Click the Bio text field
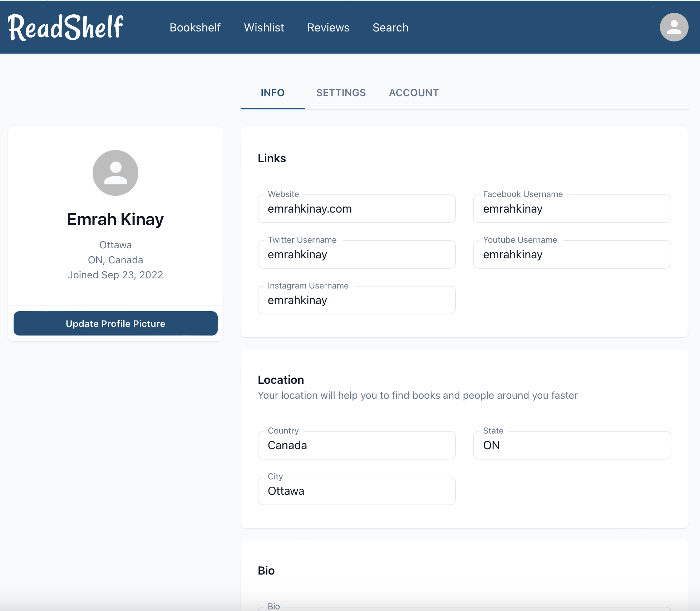Screen dimensions: 700x611 pyautogui.click(x=464, y=608)
